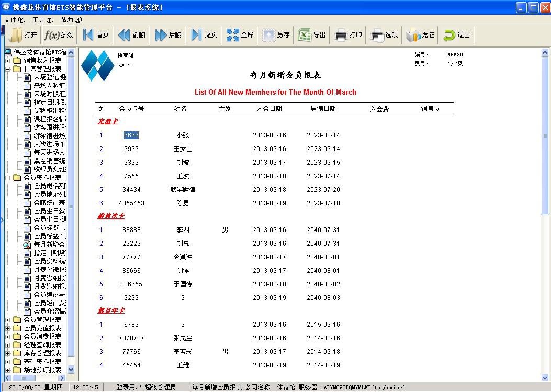Image resolution: width=551 pixels, height=392 pixels.
Task: Select the 来场人数汇 report in tree
Action: pyautogui.click(x=50, y=86)
